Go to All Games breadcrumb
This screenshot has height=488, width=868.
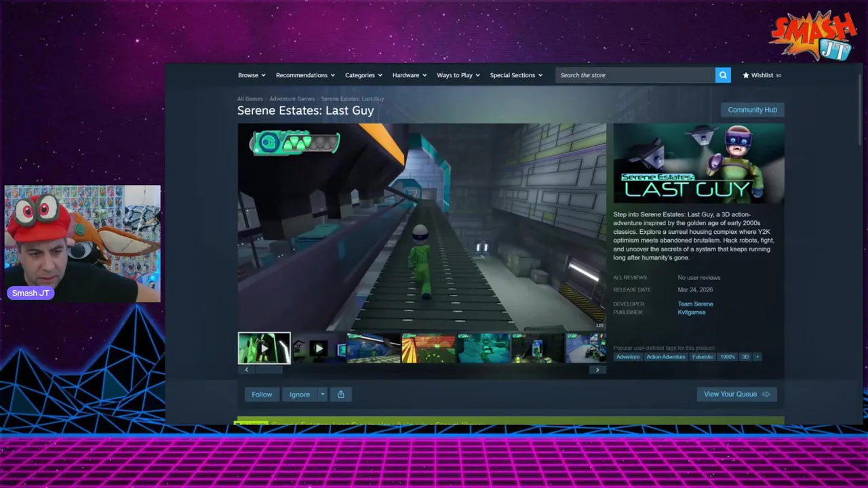[x=250, y=99]
